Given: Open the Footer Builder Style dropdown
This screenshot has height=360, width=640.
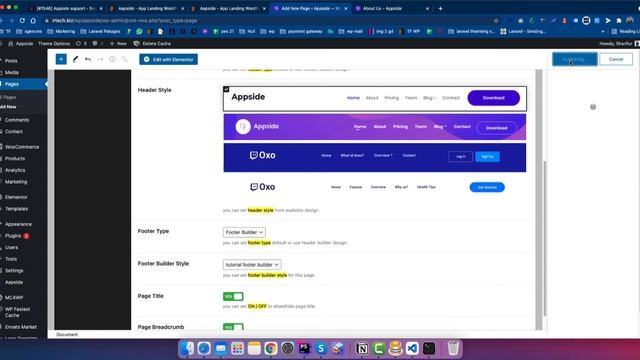Looking at the screenshot, I should (x=252, y=264).
